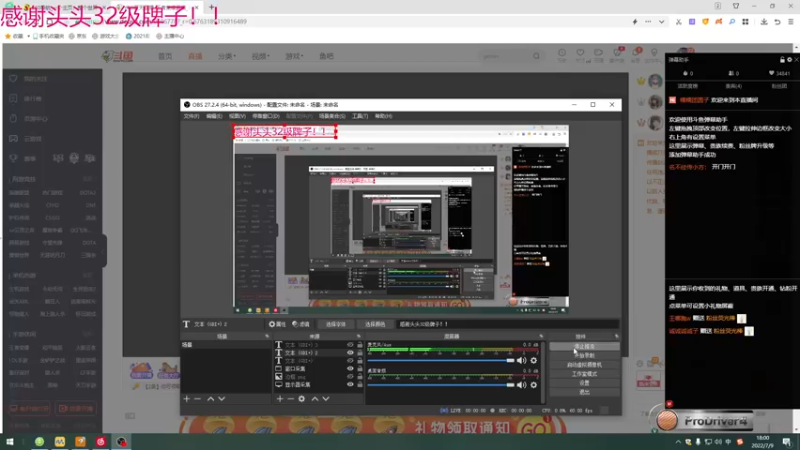
Task: Click the 选择字体 font button
Action: (x=336, y=324)
